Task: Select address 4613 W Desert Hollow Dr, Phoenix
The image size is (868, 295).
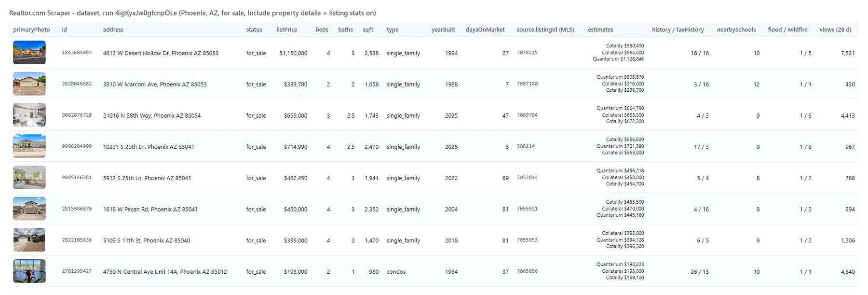Action: point(161,53)
